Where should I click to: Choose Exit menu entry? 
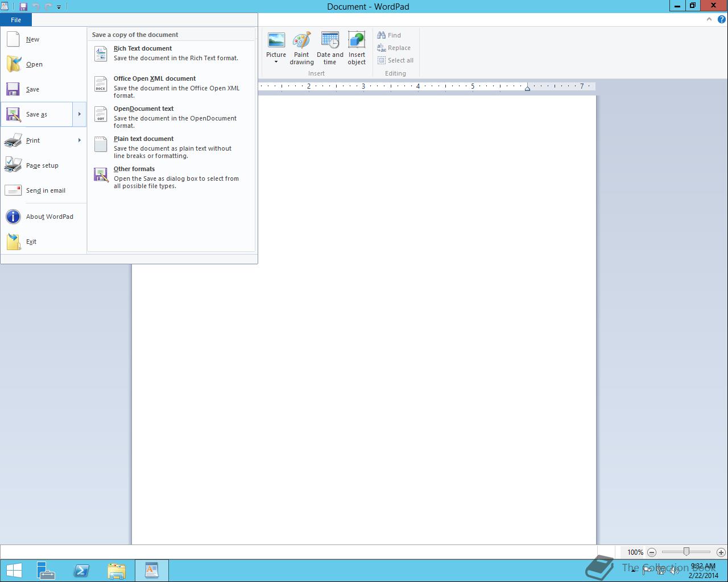pos(43,242)
